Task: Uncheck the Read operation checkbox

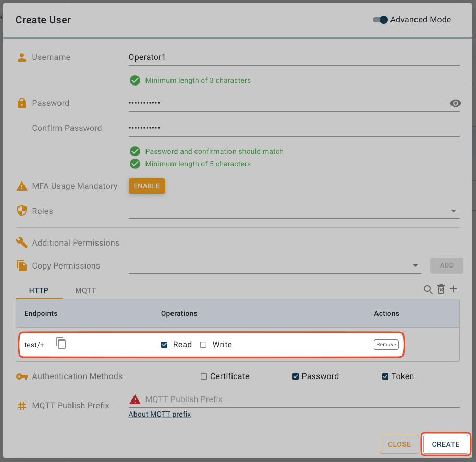Action: click(164, 345)
